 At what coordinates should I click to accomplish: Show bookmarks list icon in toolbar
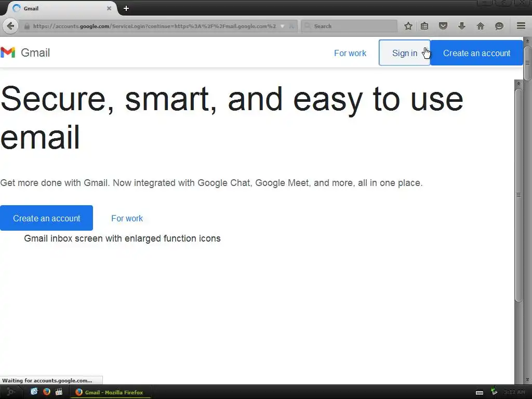[x=424, y=26]
